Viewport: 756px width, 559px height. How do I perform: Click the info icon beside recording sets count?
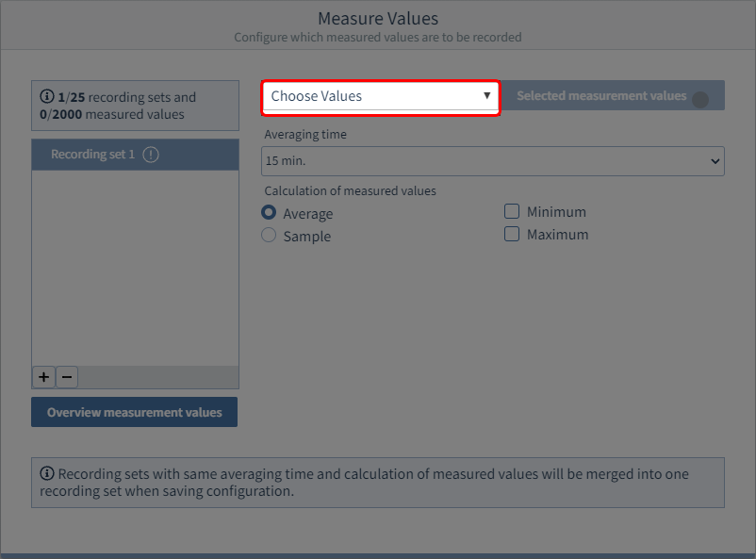point(46,97)
